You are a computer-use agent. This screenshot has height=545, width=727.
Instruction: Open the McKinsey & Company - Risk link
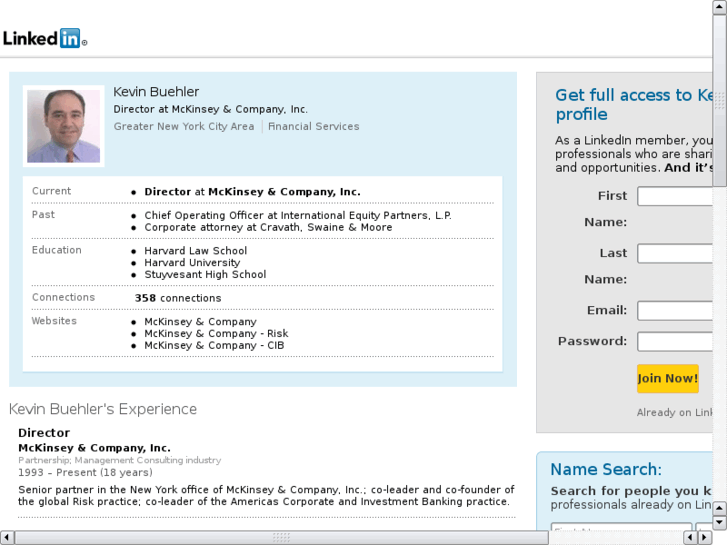tap(216, 333)
